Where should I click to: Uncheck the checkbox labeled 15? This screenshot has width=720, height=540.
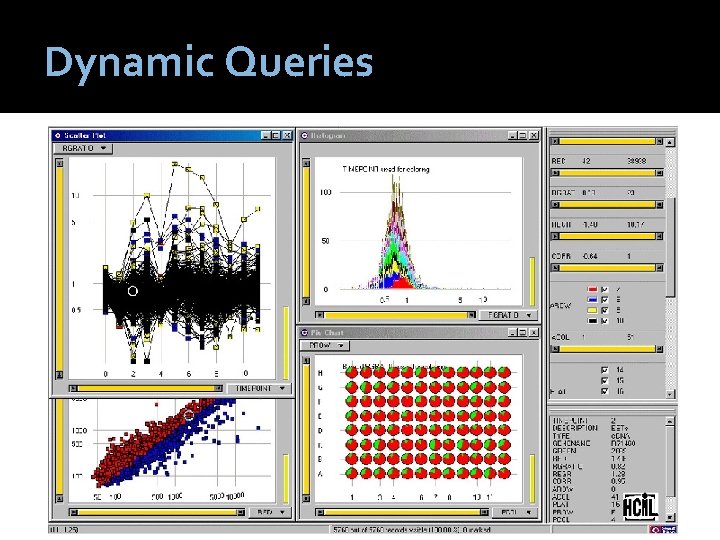pyautogui.click(x=605, y=380)
